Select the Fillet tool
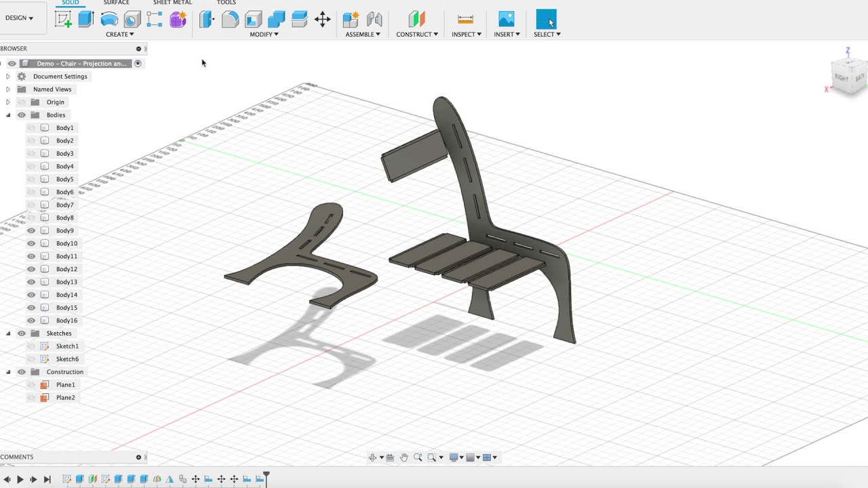Screen dimensions: 868x488 coord(230,19)
